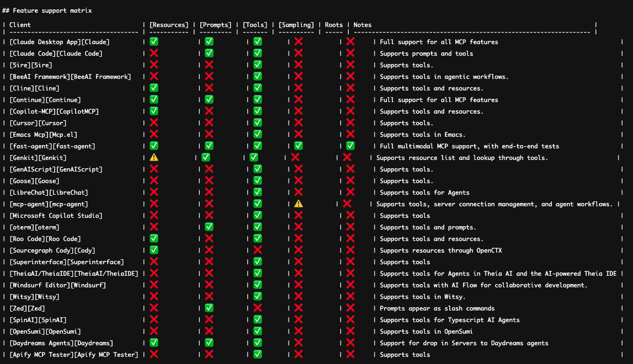
Task: Click the Prompts checkmark in the oterm row
Action: click(209, 227)
